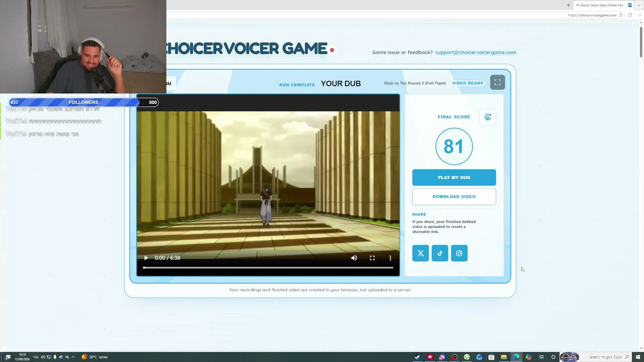Open a new browser tab
Viewport: 644px width, 362px height.
coord(569,5)
